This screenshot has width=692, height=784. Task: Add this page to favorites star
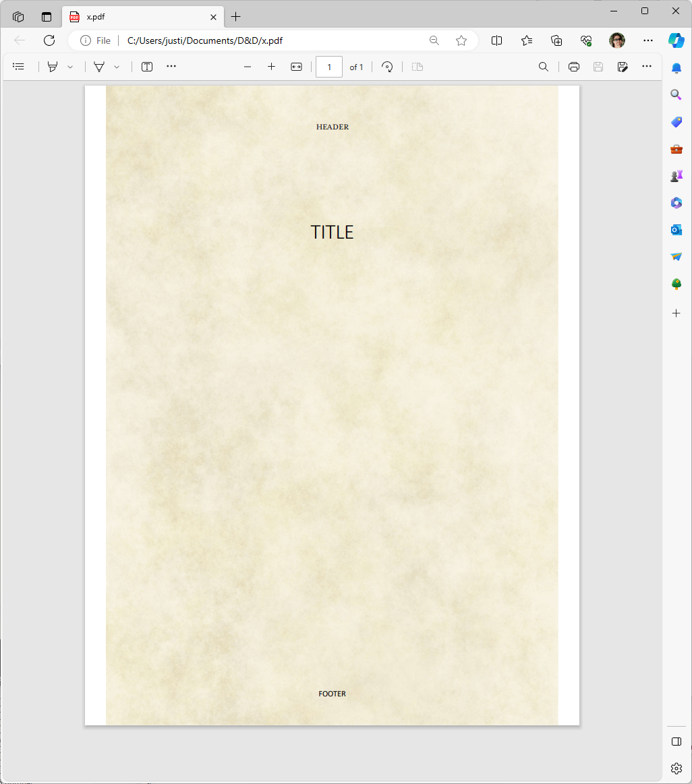(x=461, y=40)
